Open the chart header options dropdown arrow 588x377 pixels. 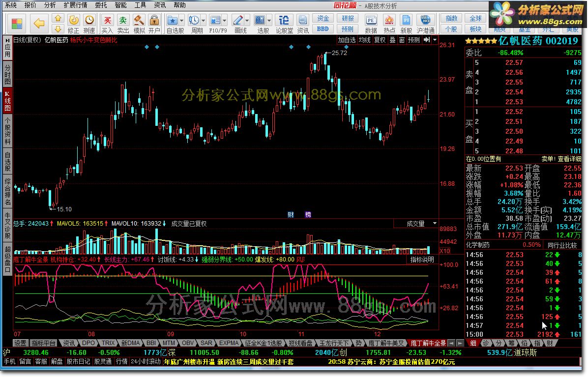(435, 40)
